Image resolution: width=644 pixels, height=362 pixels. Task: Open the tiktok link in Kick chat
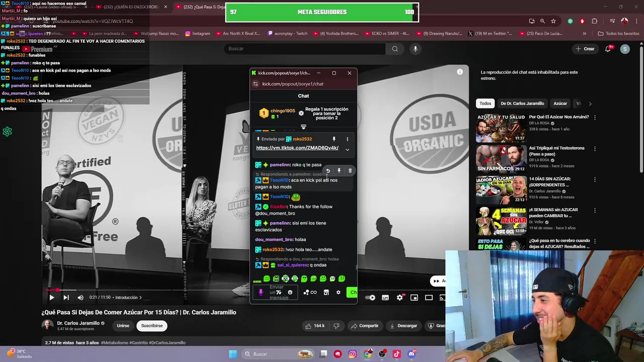(297, 148)
